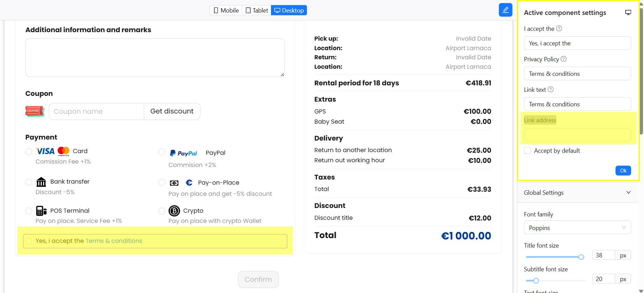The height and width of the screenshot is (293, 644).
Task: Click the red coupon ticket icon
Action: (35, 111)
